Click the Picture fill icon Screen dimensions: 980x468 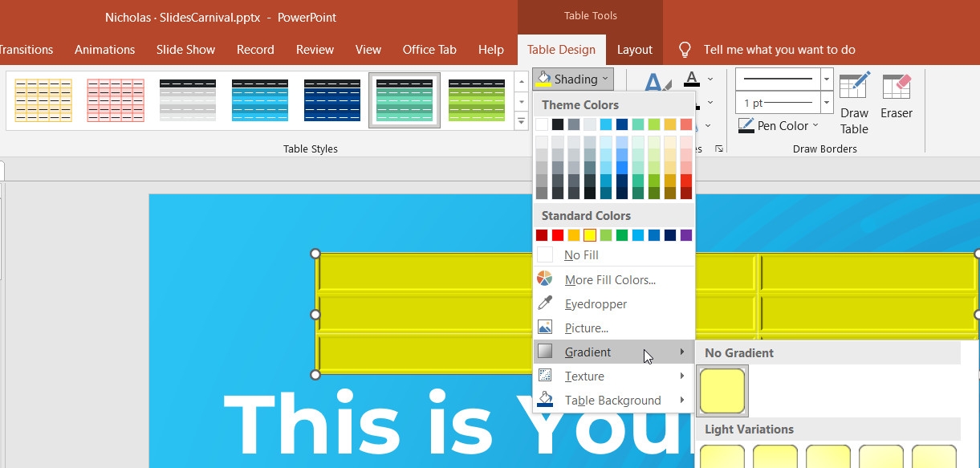tap(545, 328)
